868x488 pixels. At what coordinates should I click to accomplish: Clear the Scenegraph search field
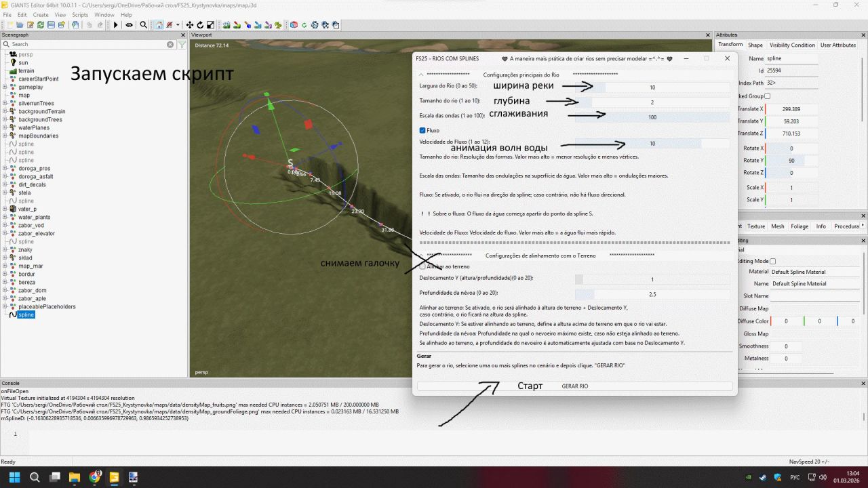point(171,44)
